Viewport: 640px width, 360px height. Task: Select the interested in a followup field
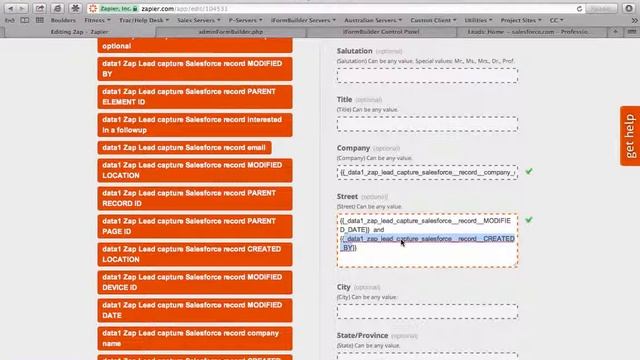click(x=195, y=125)
